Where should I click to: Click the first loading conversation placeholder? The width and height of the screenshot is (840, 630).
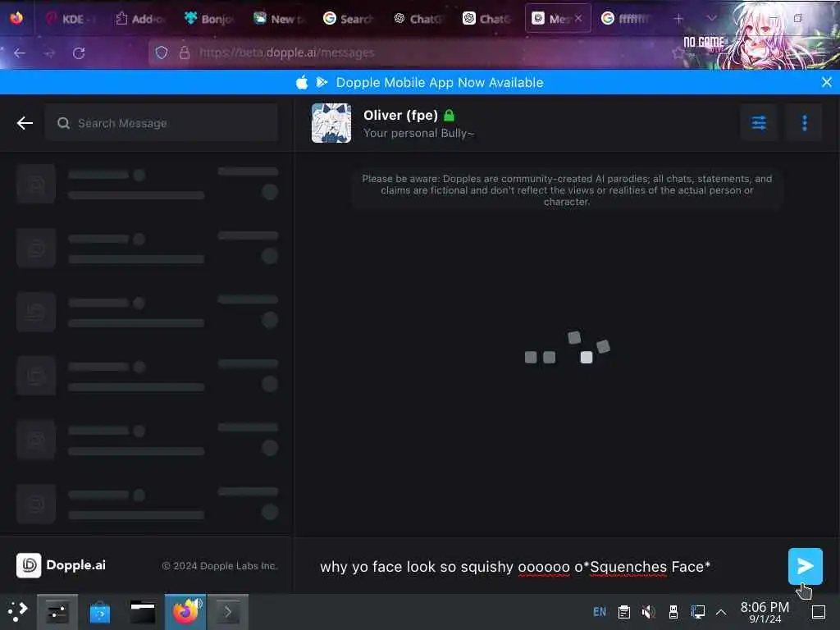pos(148,184)
